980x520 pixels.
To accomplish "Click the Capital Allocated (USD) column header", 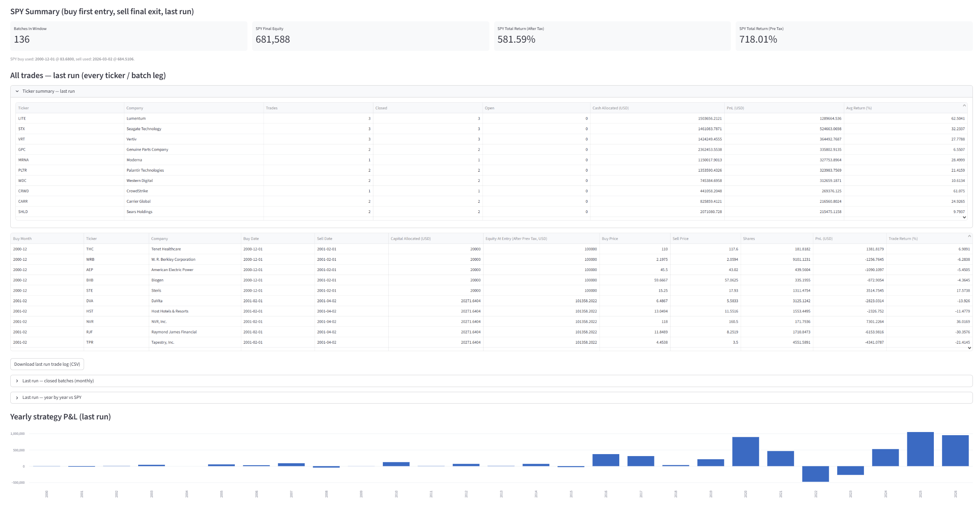I will coord(410,239).
